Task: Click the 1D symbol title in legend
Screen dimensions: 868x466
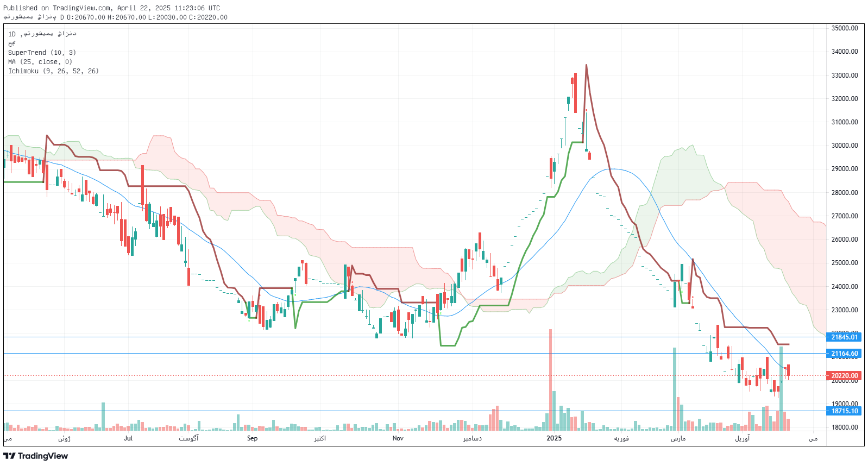Action: 42,34
